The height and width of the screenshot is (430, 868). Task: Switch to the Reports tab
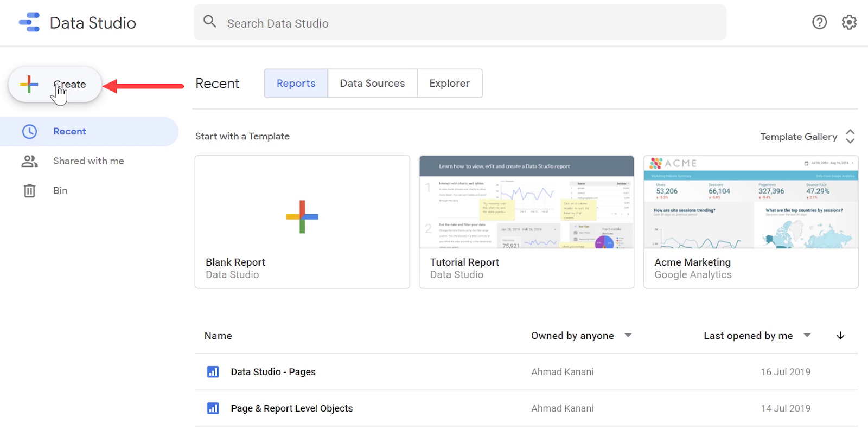tap(296, 84)
